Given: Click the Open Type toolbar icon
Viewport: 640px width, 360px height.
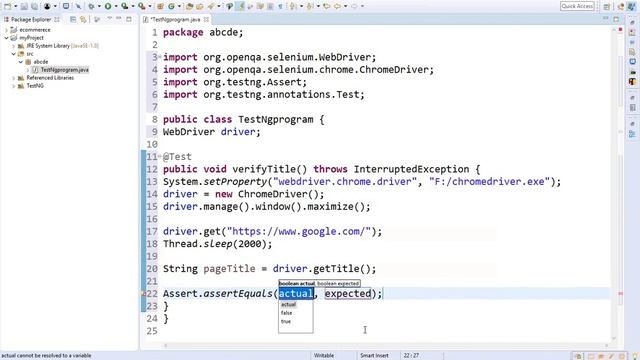Looking at the screenshot, I should click(x=189, y=6).
